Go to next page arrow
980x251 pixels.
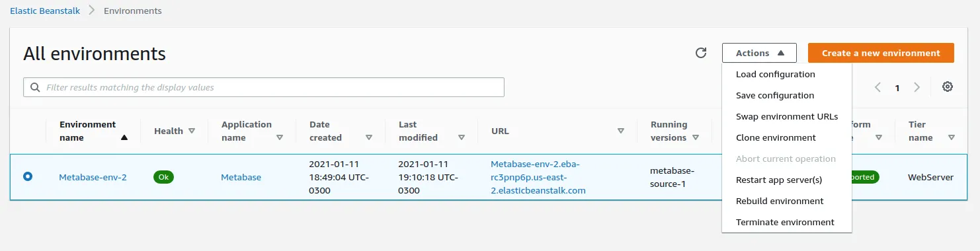(x=917, y=87)
